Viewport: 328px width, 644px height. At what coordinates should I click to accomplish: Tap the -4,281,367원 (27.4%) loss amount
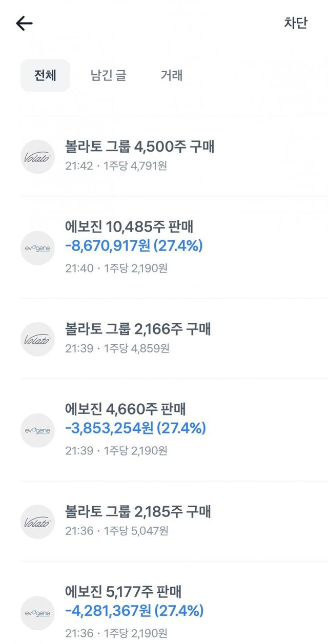point(134,611)
